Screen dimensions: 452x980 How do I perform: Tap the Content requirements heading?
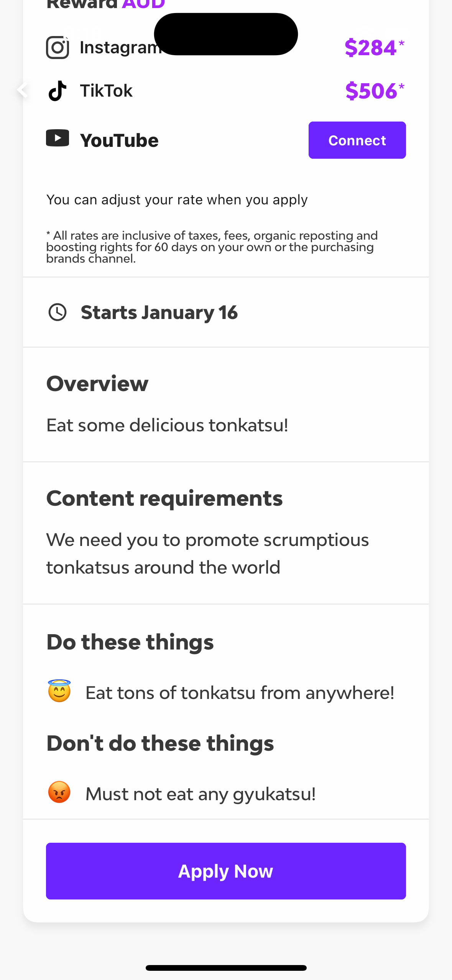click(164, 498)
